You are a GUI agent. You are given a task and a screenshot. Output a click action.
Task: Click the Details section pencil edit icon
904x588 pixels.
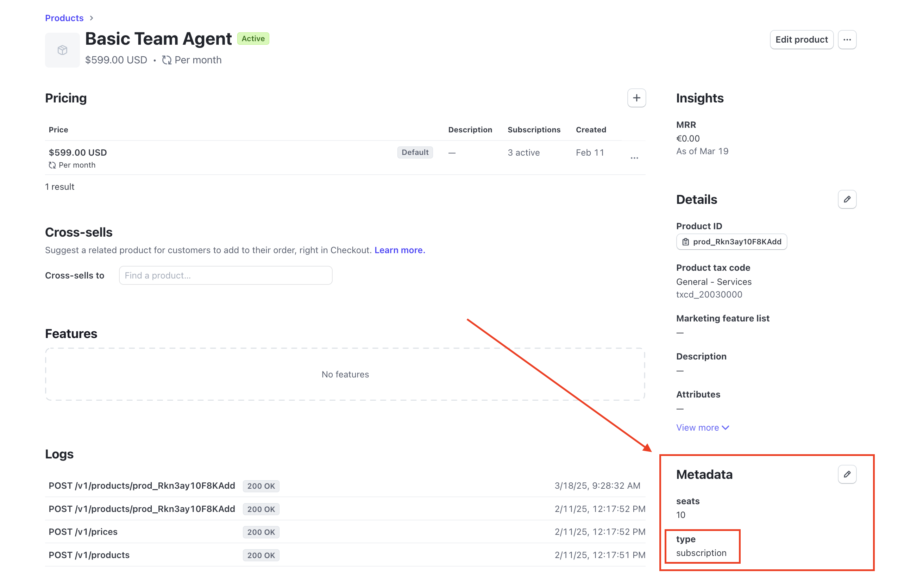point(847,199)
